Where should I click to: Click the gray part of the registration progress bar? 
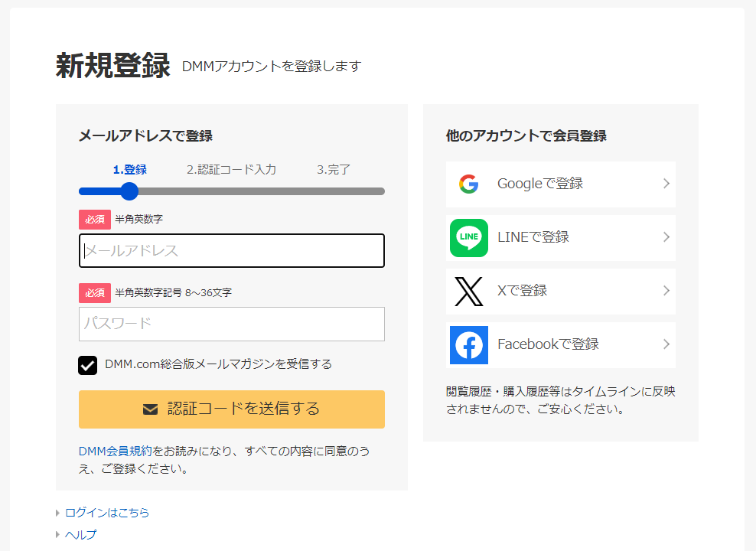[262, 191]
